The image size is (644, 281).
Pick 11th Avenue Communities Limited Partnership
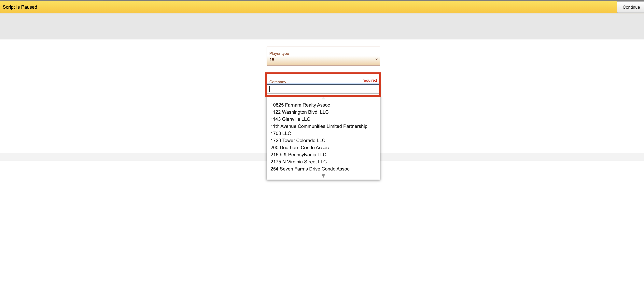319,126
